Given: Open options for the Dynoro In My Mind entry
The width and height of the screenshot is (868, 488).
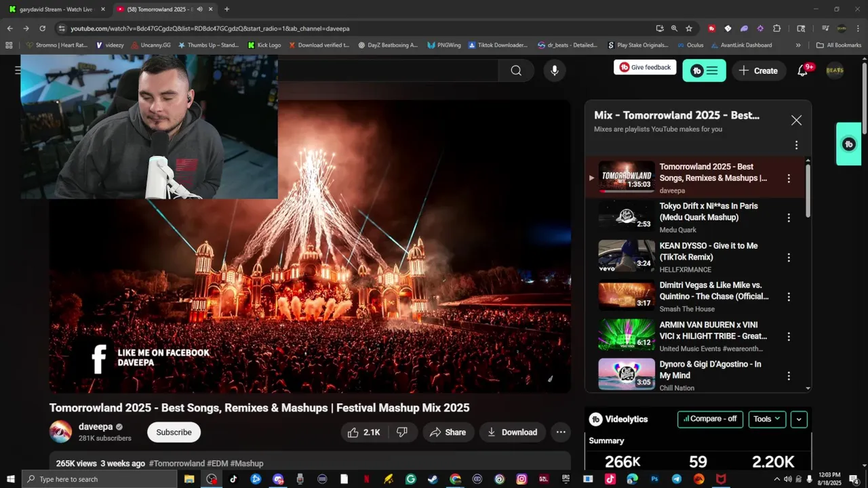Looking at the screenshot, I should (x=789, y=376).
